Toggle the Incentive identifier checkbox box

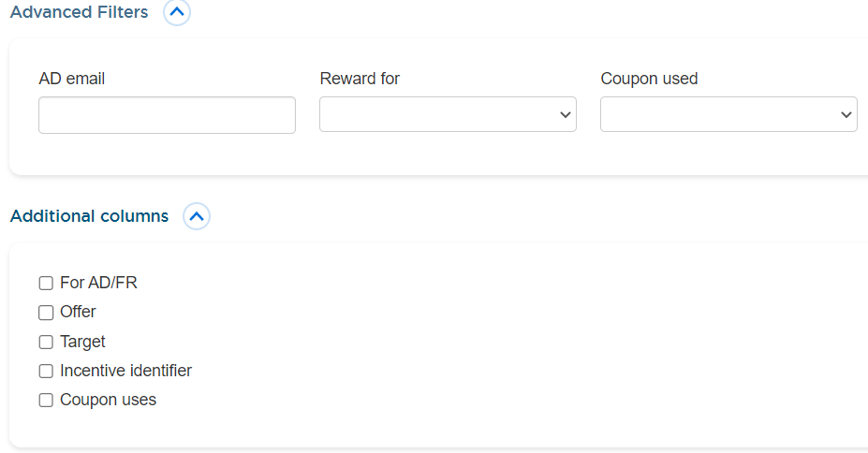pyautogui.click(x=46, y=371)
